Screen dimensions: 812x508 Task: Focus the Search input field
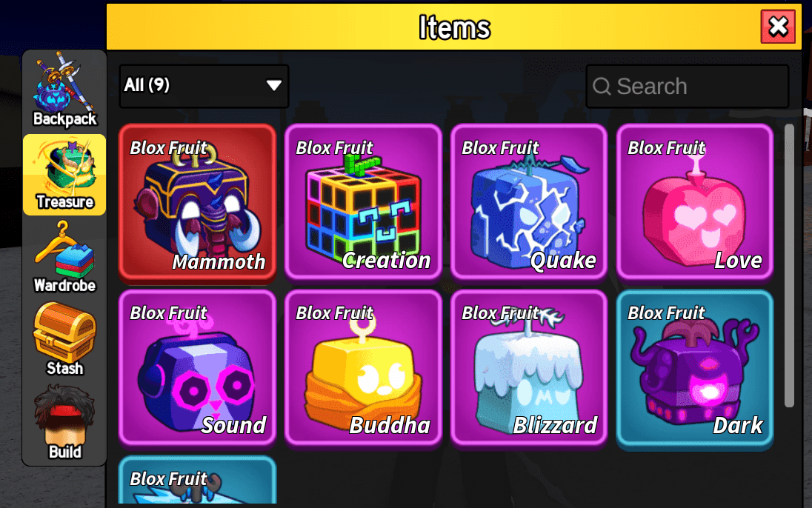pos(688,86)
